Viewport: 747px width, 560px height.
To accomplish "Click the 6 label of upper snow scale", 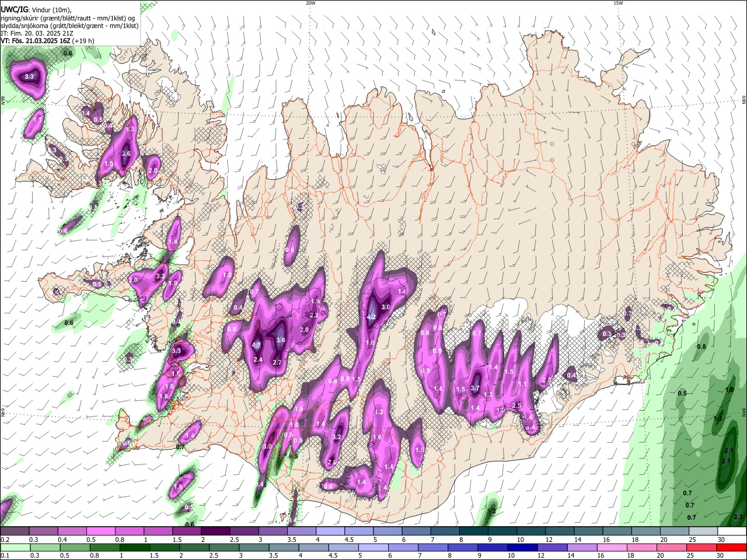I will pyautogui.click(x=405, y=540).
